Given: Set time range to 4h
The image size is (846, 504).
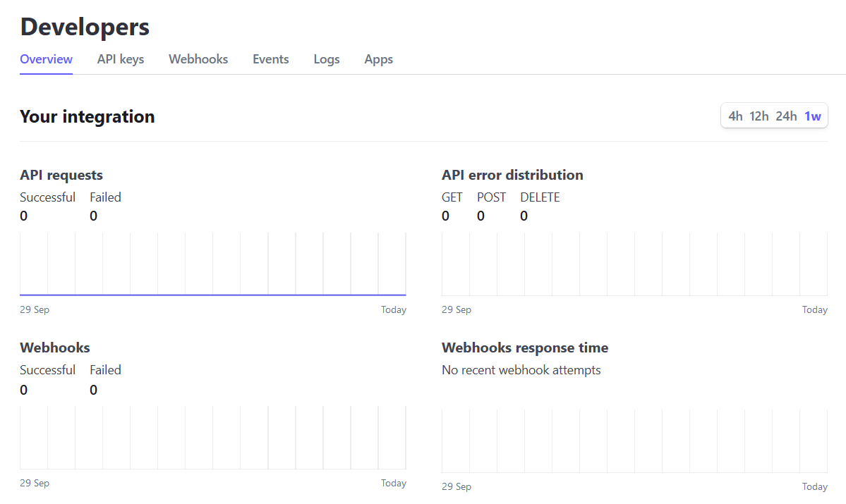Looking at the screenshot, I should (x=735, y=116).
